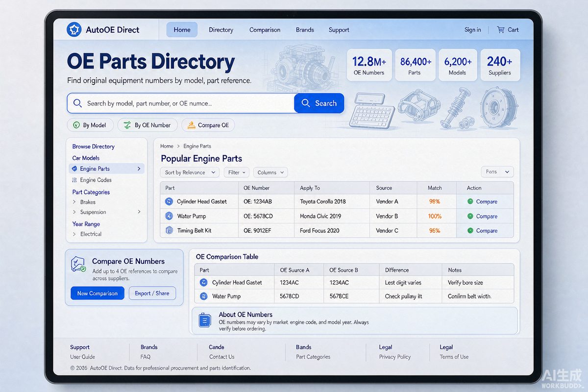The width and height of the screenshot is (588, 392).
Task: Click the Compare OE chip icon
Action: [x=191, y=125]
